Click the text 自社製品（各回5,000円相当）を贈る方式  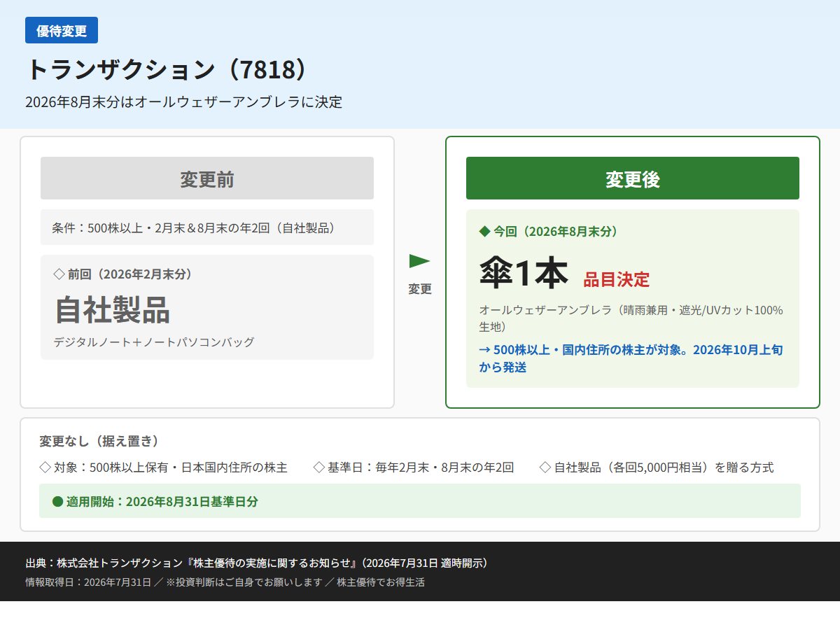coord(664,468)
